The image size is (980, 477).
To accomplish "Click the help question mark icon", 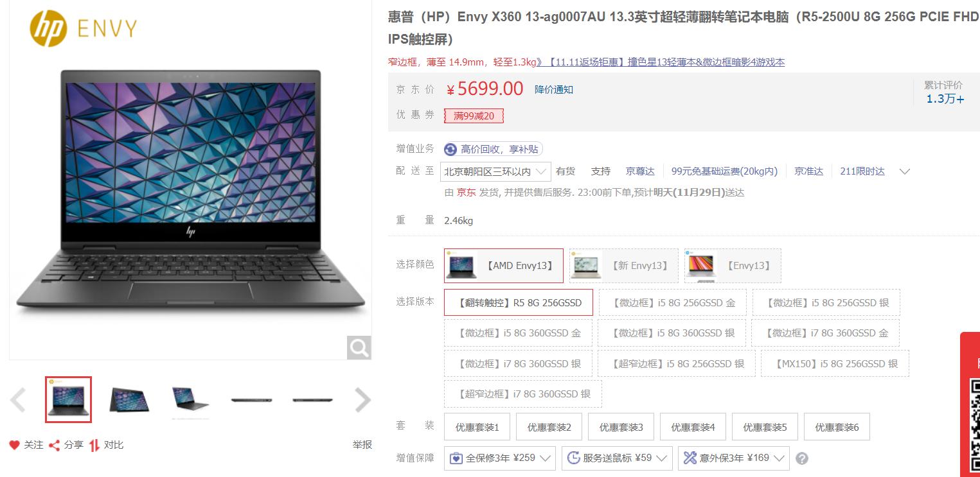I will click(802, 458).
